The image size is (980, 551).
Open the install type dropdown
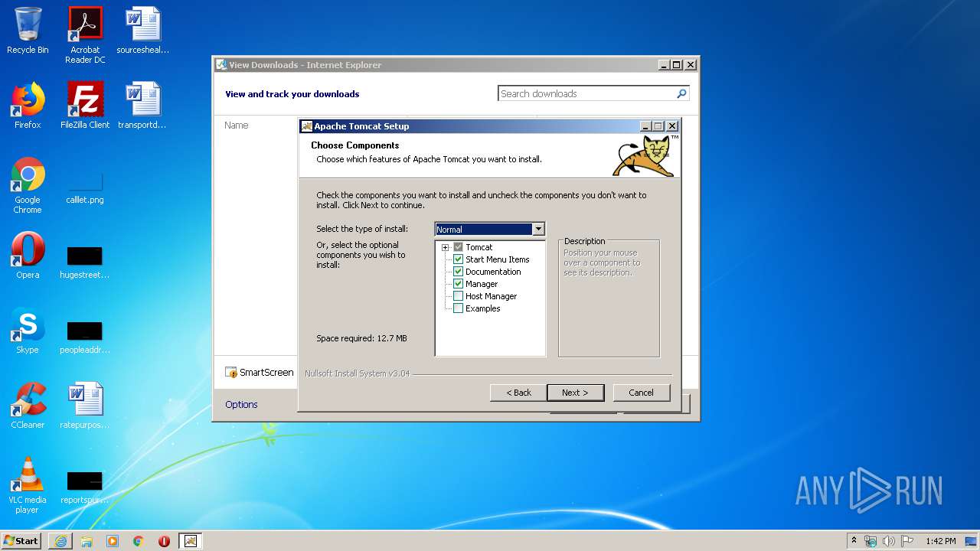pyautogui.click(x=538, y=229)
